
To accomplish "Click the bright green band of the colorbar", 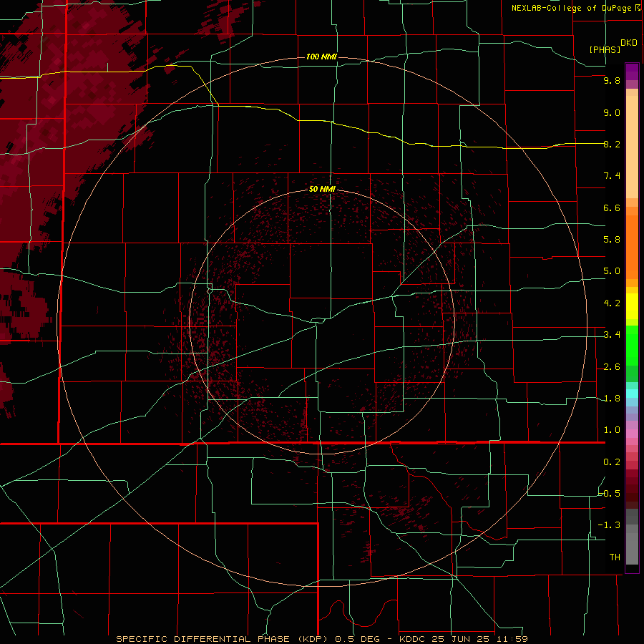I will point(632,345).
